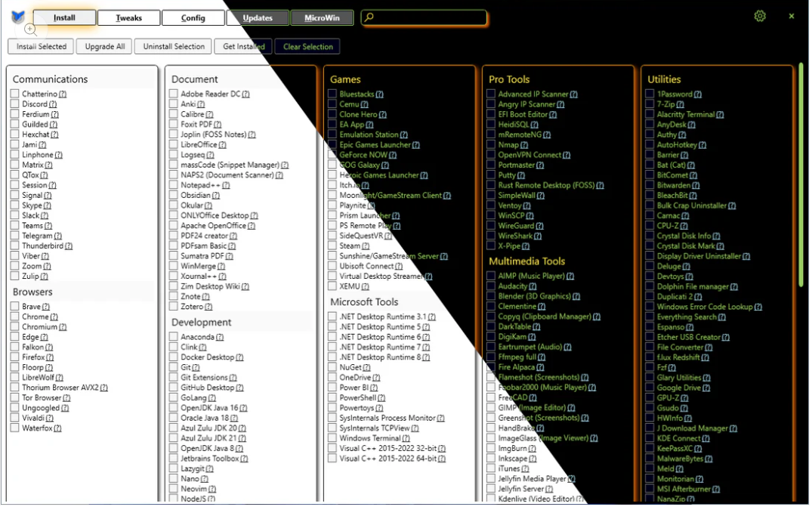The image size is (812, 510).
Task: Open the help link next to Bluestacks
Action: click(x=380, y=94)
